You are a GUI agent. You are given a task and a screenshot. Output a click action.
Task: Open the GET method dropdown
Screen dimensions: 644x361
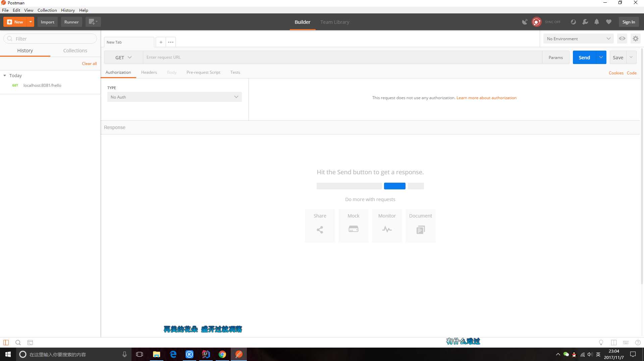coord(123,57)
